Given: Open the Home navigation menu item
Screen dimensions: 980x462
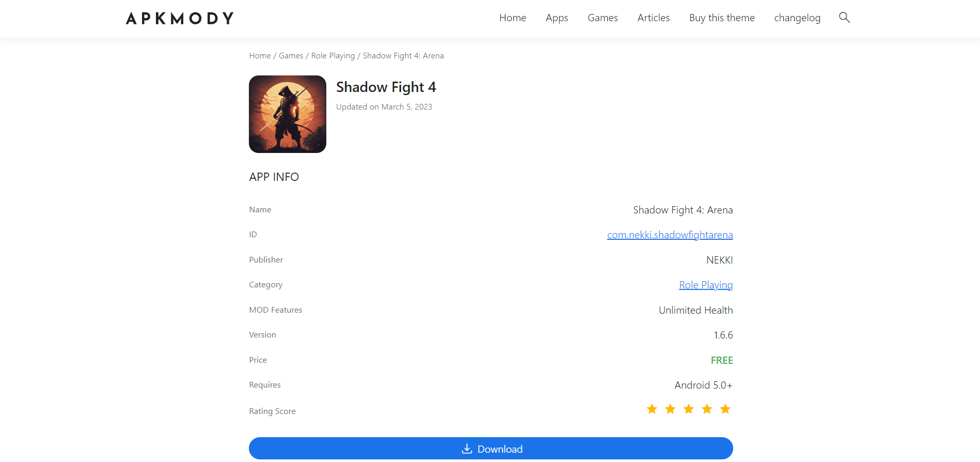Looking at the screenshot, I should 512,18.
